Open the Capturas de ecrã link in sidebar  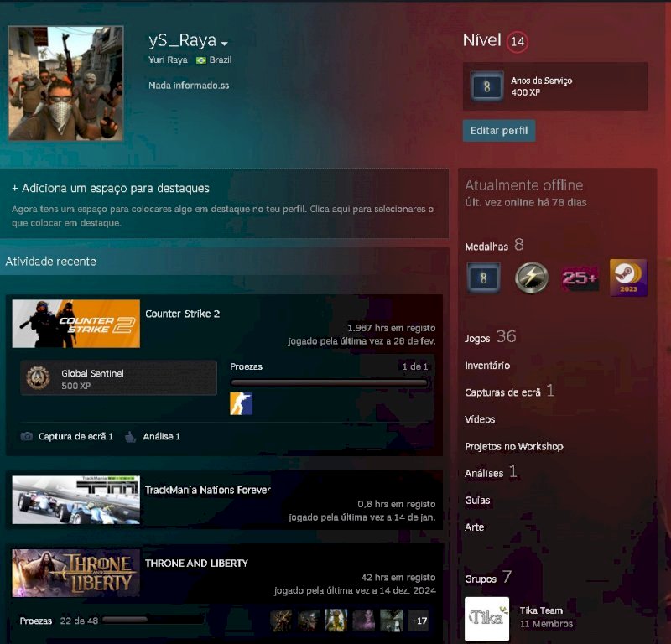(509, 392)
